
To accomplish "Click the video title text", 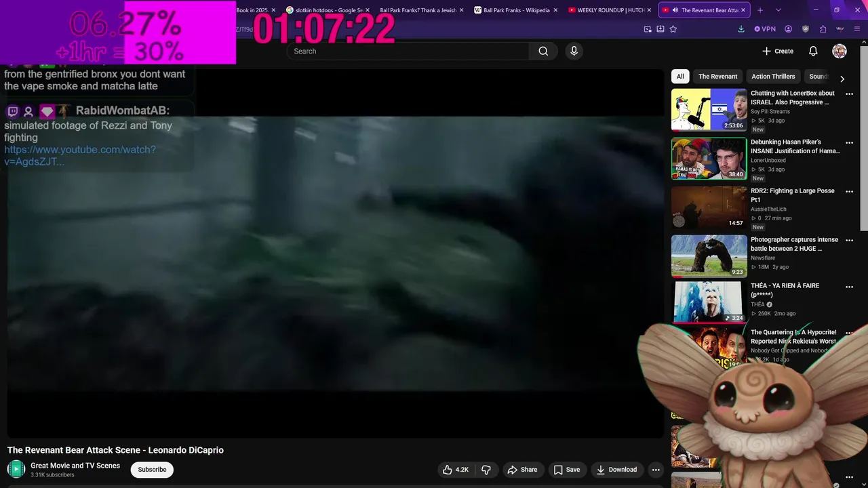I will [115, 450].
